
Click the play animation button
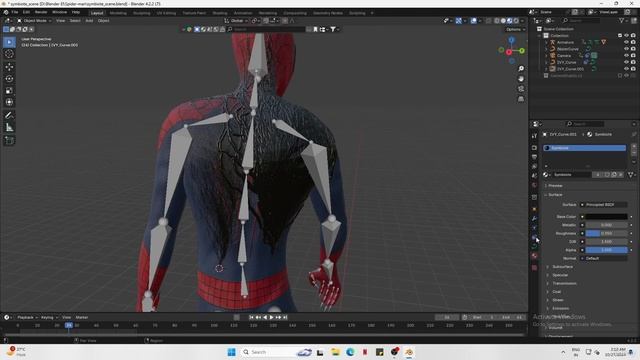(x=271, y=317)
